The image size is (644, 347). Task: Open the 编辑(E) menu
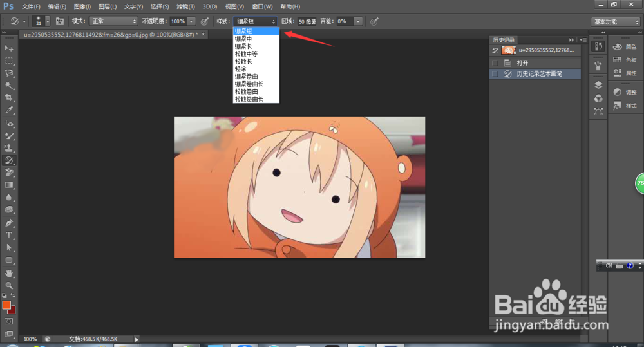(x=57, y=6)
